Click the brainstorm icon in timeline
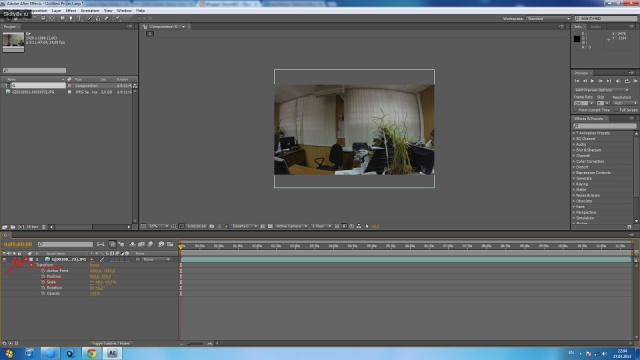The width and height of the screenshot is (640, 360). pos(161,244)
